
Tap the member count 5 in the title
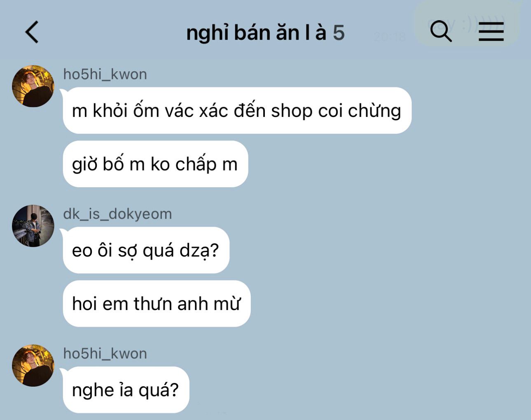coord(339,33)
